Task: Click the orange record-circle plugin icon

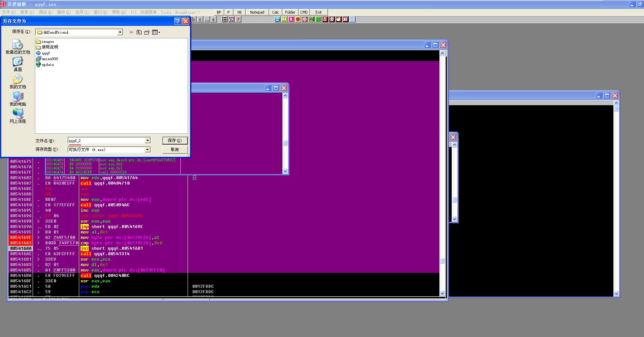Action: pyautogui.click(x=298, y=19)
